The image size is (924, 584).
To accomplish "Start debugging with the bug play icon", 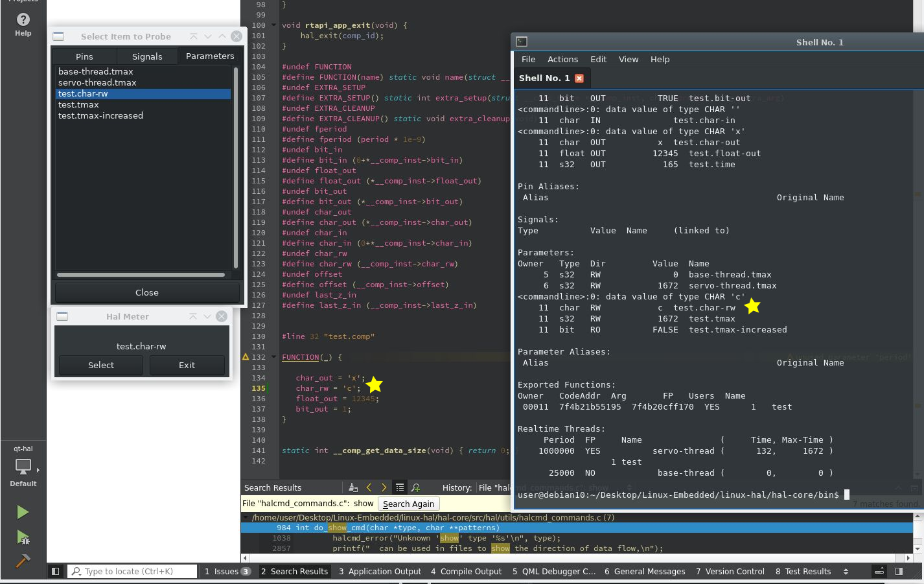I will tap(23, 537).
